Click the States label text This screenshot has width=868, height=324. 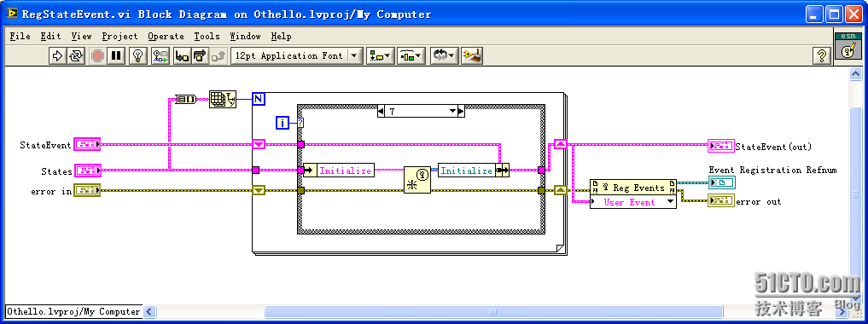pyautogui.click(x=56, y=171)
